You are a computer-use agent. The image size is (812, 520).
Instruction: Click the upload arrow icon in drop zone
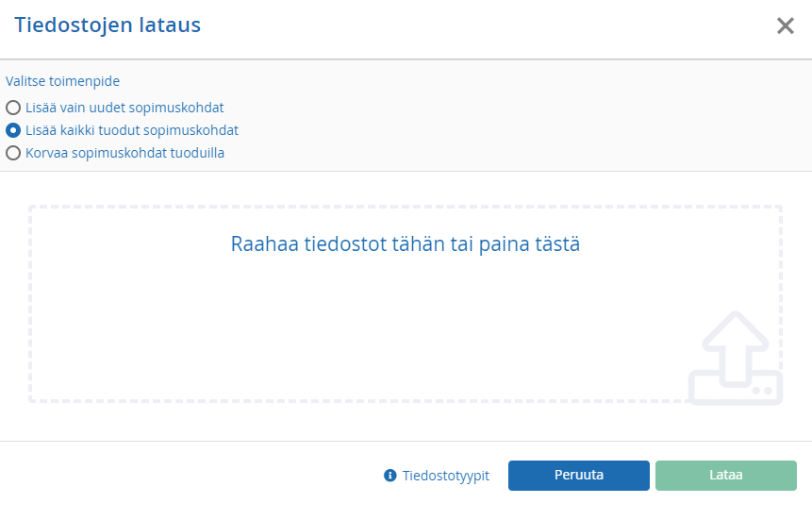pyautogui.click(x=736, y=358)
